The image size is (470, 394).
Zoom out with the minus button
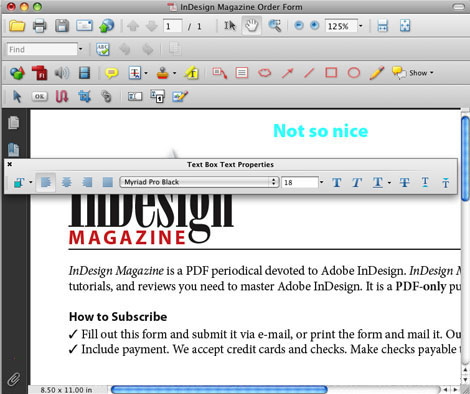click(299, 26)
